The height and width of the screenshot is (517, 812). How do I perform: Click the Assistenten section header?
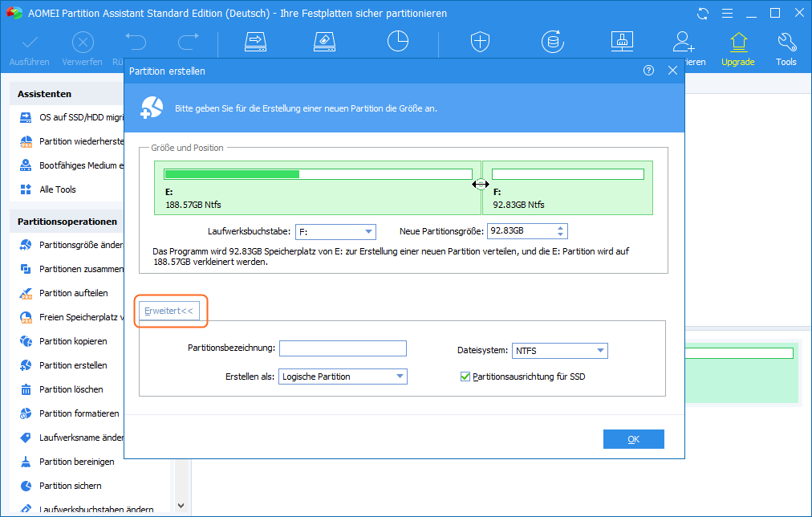point(45,94)
